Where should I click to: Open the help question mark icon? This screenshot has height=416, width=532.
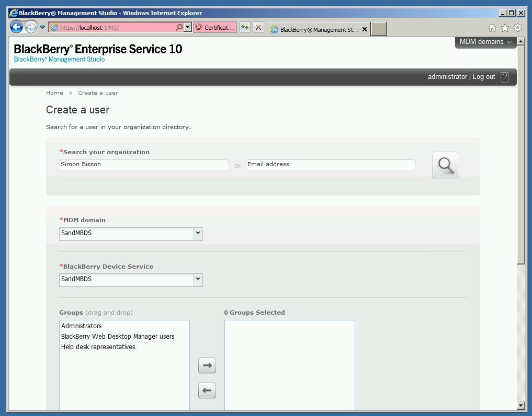[x=504, y=77]
